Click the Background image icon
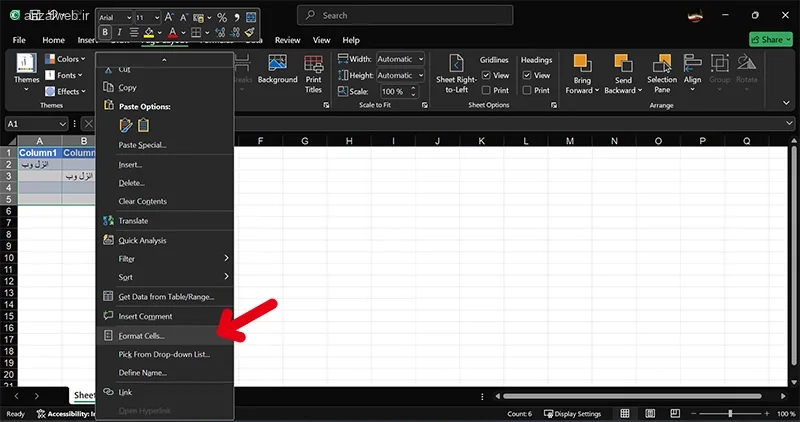The height and width of the screenshot is (422, 800). coord(278,63)
